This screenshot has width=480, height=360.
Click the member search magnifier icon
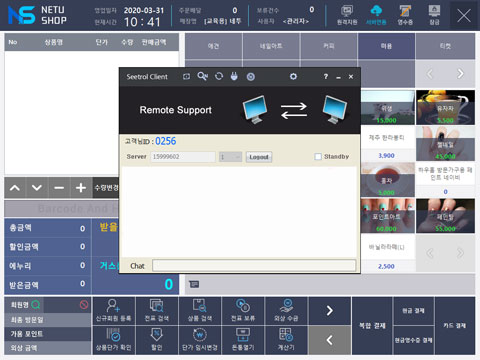(x=36, y=305)
